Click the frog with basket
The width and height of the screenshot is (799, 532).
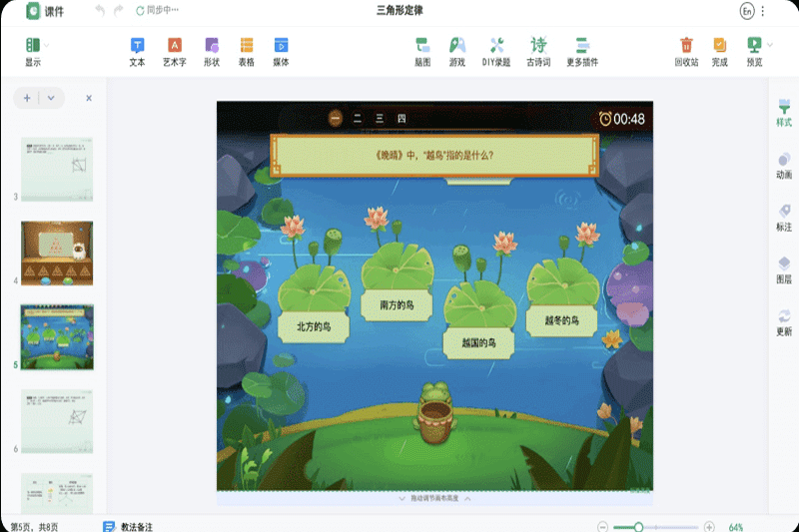435,413
